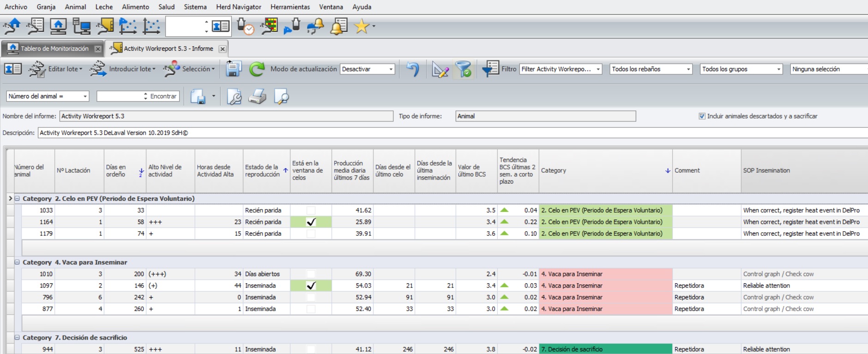
Task: Click the colored grid calendar icon
Action: pyautogui.click(x=269, y=26)
